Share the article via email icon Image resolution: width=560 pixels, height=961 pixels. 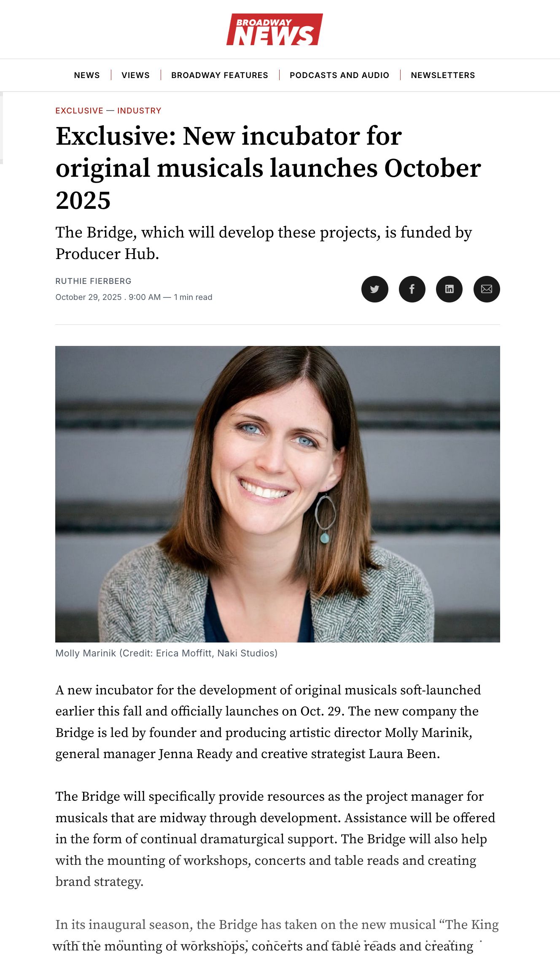click(x=487, y=289)
